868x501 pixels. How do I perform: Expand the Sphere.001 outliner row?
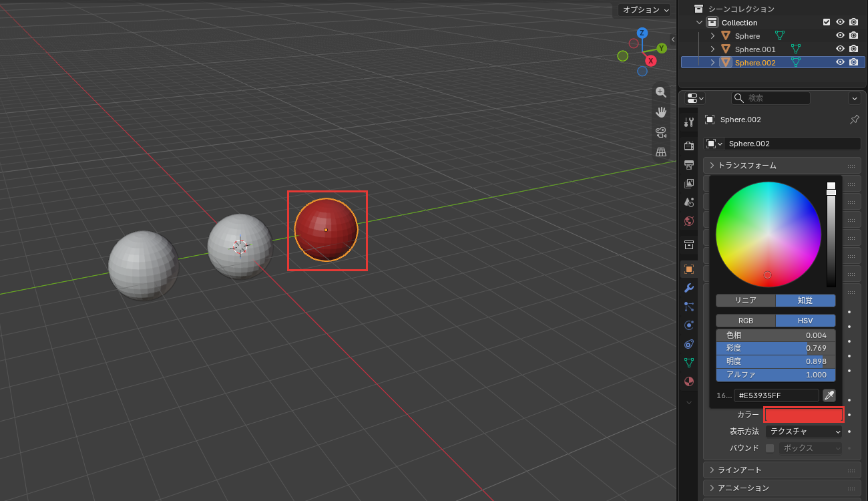pos(712,49)
